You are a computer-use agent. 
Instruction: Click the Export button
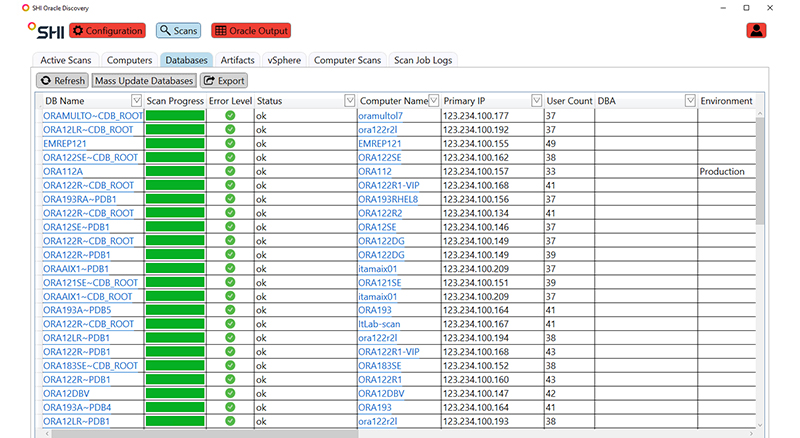click(x=223, y=80)
